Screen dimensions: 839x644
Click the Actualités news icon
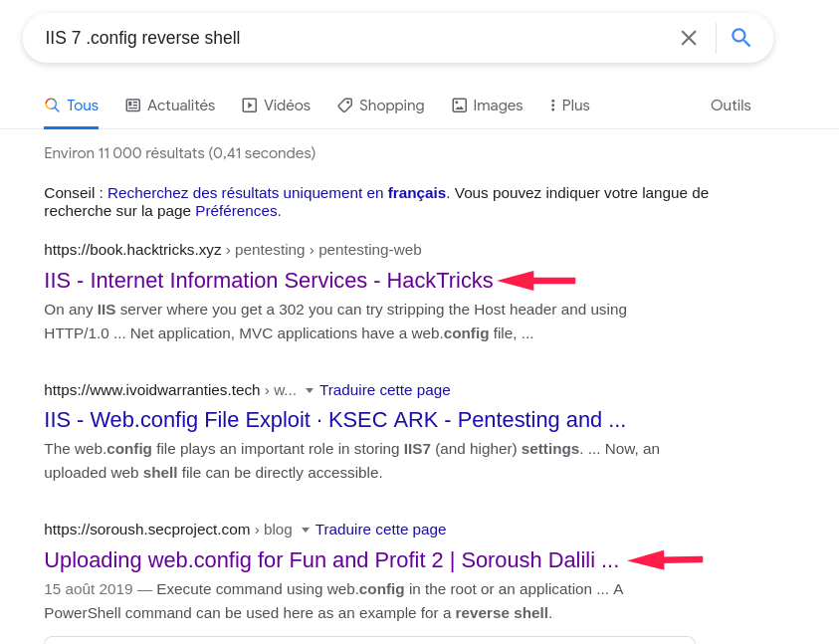click(x=132, y=106)
